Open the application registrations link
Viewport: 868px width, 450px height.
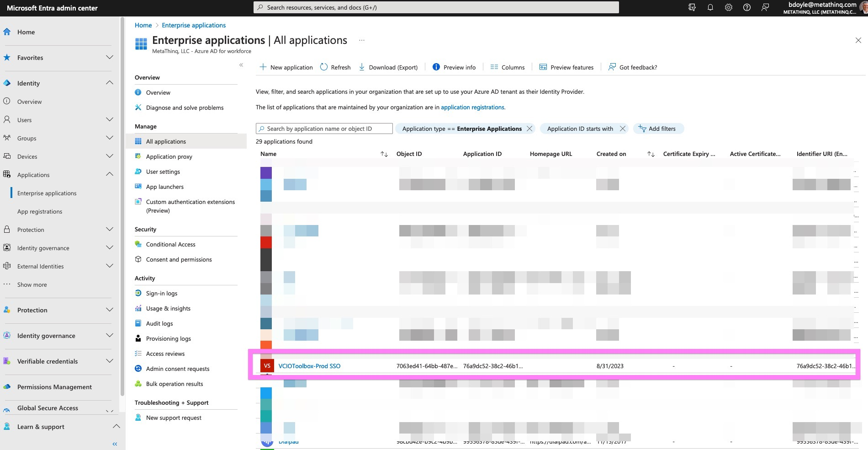472,107
